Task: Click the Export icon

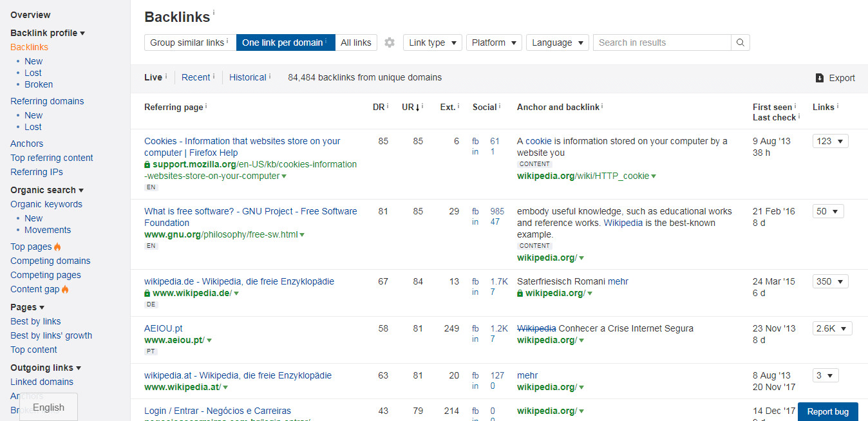Action: click(820, 78)
